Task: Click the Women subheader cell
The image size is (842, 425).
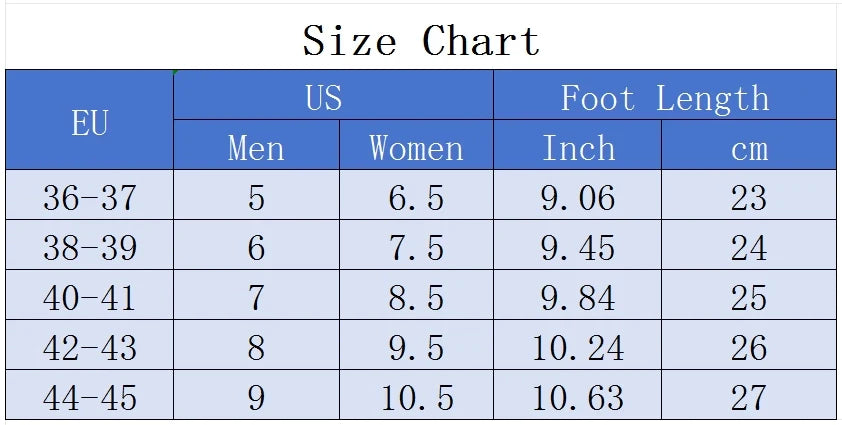Action: (416, 148)
